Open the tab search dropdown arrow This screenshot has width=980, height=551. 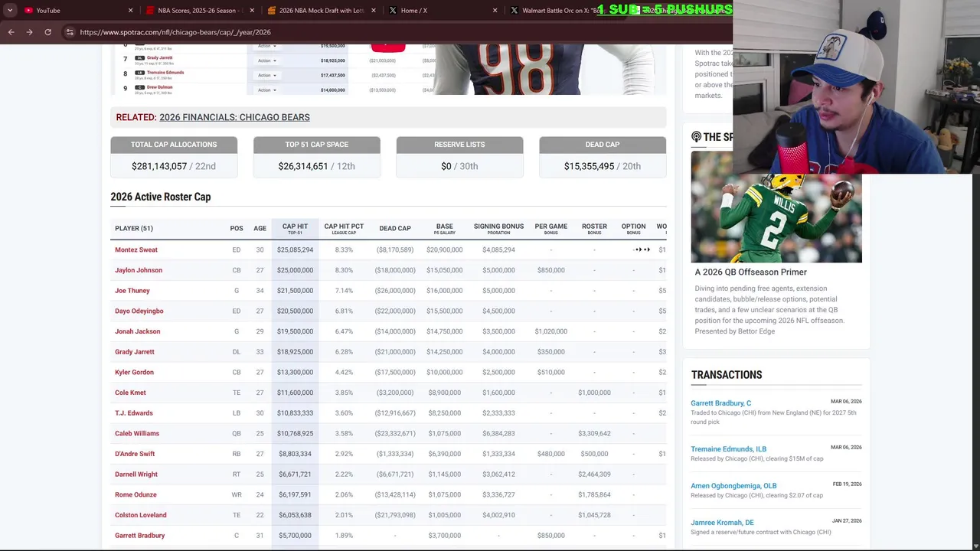(10, 10)
